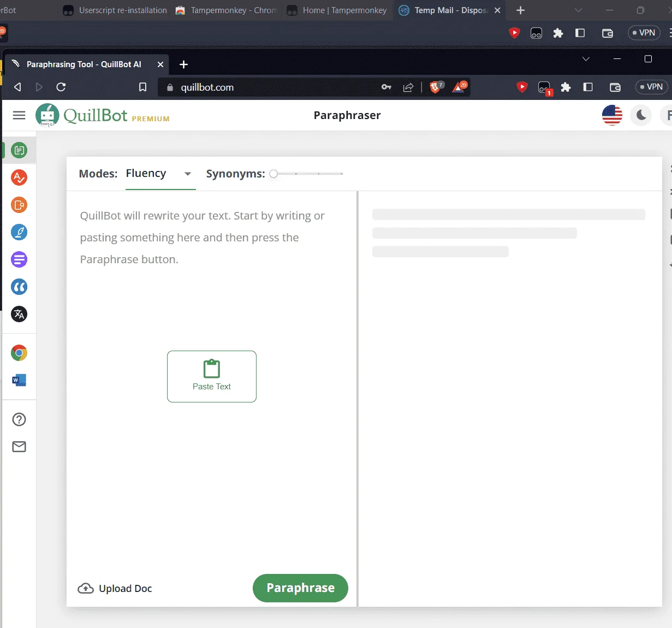This screenshot has width=672, height=628.
Task: Switch to Home | Tampermonkey tab, back window
Action: [x=337, y=10]
